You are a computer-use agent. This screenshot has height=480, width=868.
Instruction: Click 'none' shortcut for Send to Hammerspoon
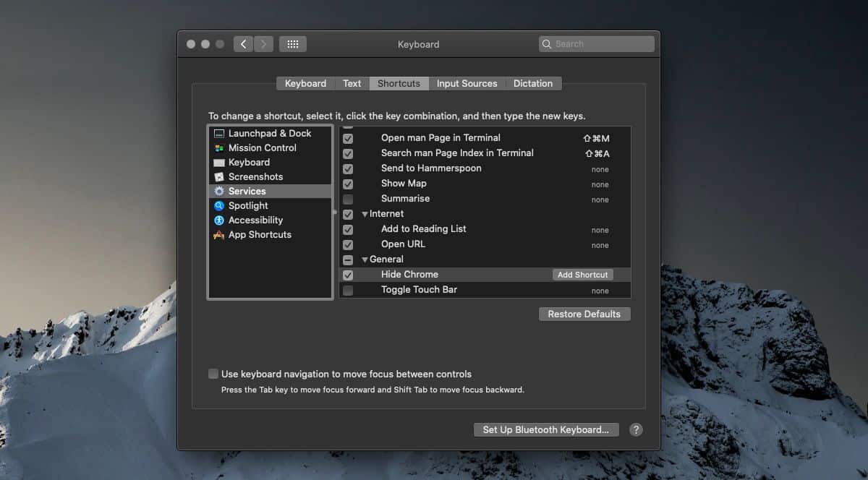600,169
